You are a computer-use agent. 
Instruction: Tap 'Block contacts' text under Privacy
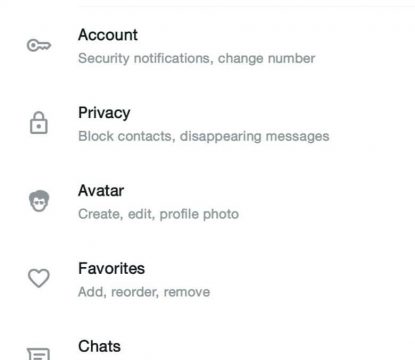[125, 136]
